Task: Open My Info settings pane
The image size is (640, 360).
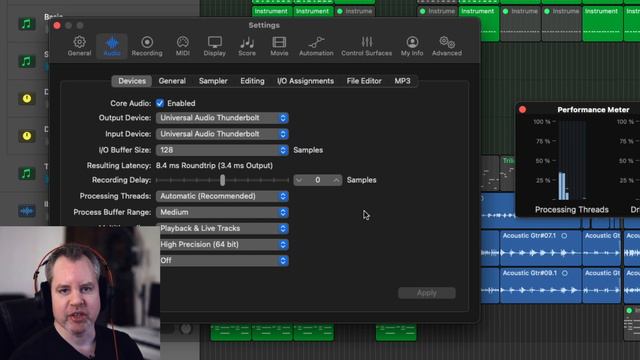Action: tap(412, 46)
